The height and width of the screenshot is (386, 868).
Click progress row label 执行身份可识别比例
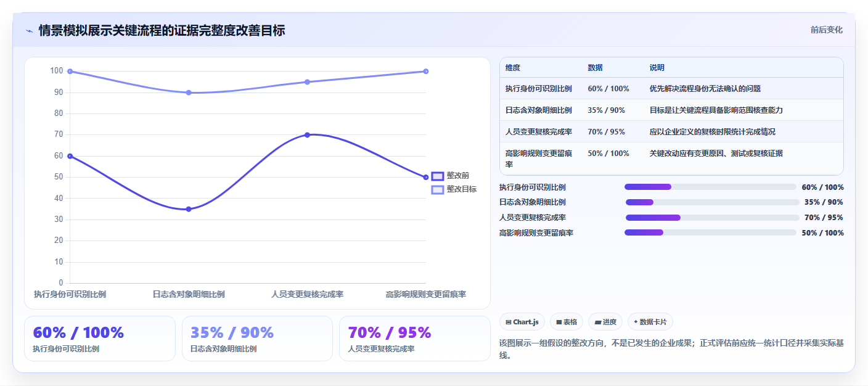pos(533,187)
